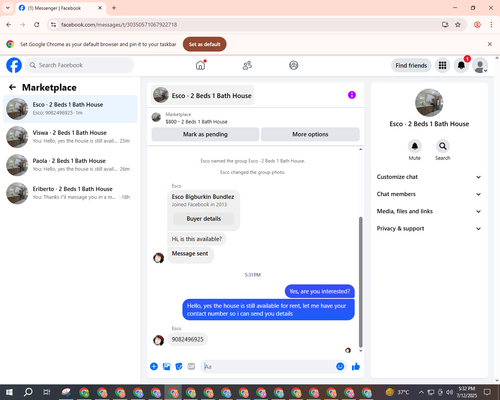Click the 'Yes, are you interested?' message
Screen dimensions: 500x400
coord(320,291)
